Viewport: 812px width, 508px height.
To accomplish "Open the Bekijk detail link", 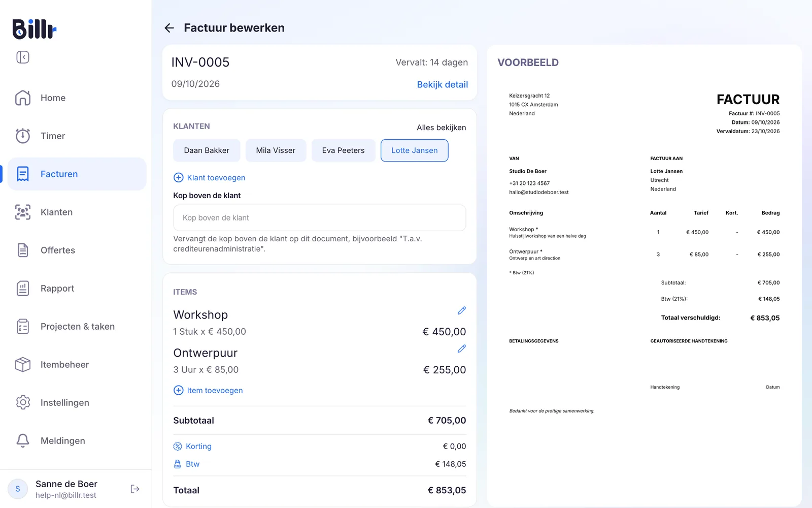I will [x=442, y=84].
